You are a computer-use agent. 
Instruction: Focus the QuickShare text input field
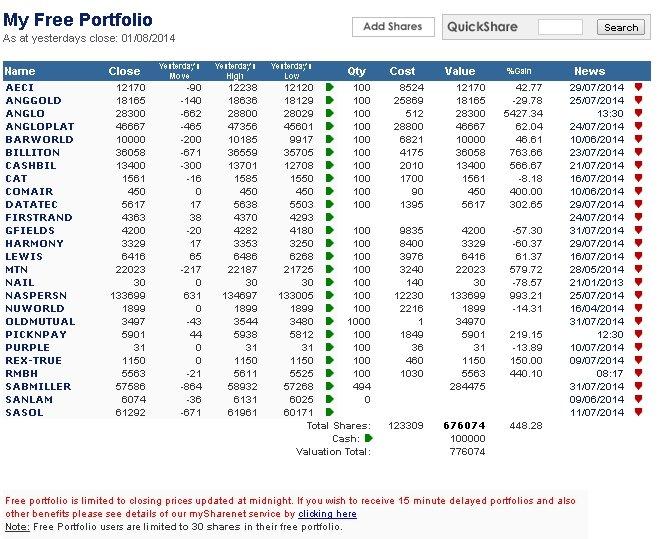coord(559,27)
